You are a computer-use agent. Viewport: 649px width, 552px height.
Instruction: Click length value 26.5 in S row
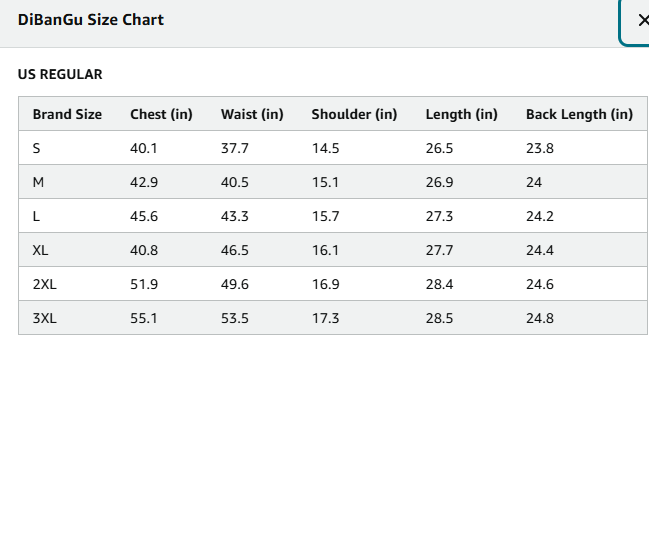click(440, 148)
